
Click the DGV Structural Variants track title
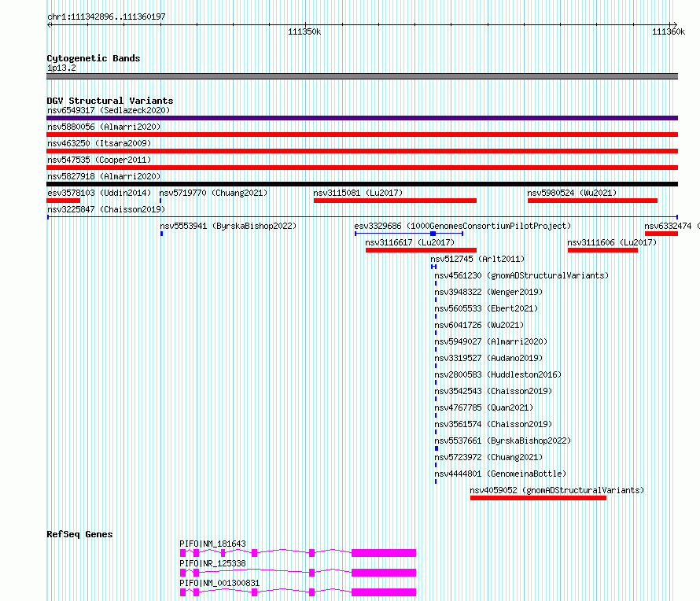pos(110,101)
